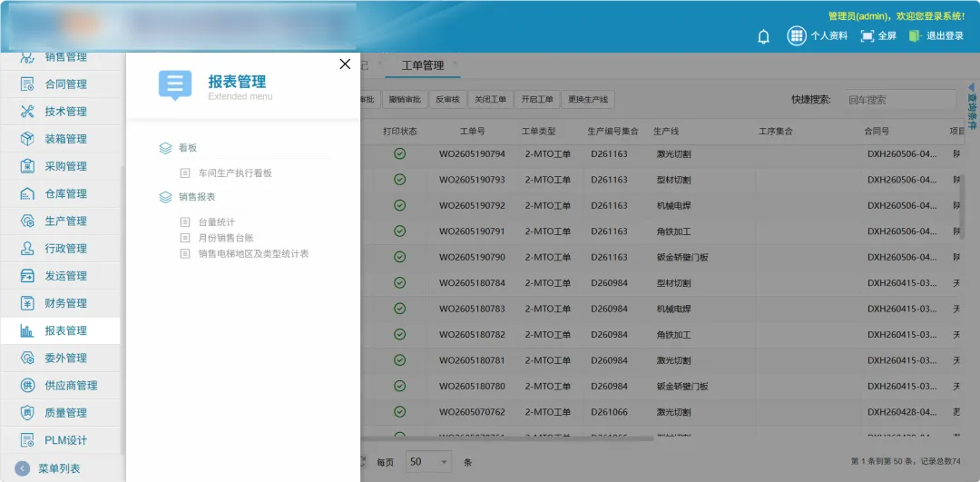
Task: Open 月份销售台账 report
Action: click(x=226, y=238)
